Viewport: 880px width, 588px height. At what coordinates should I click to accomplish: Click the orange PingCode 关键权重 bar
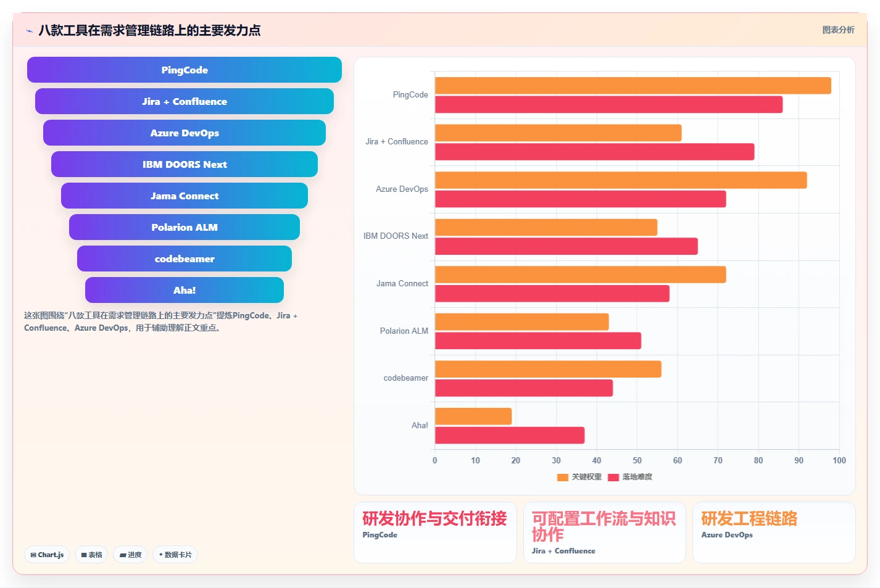click(x=633, y=86)
